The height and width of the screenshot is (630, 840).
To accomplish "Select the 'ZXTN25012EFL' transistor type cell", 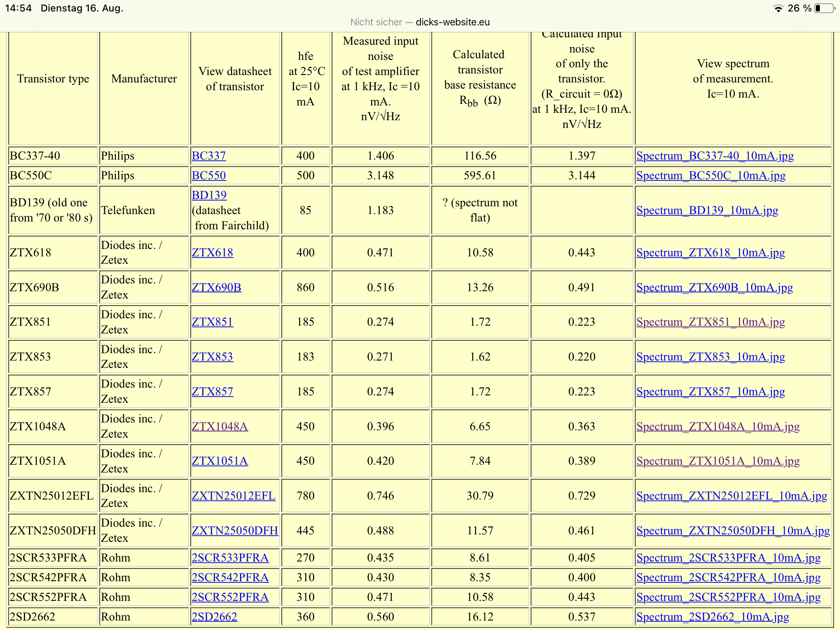I will 53,496.
